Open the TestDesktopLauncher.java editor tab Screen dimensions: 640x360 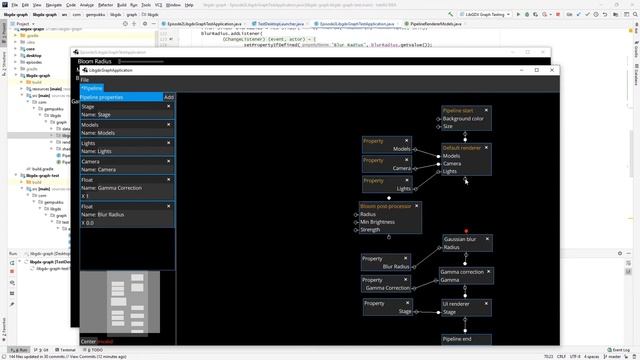[x=278, y=24]
